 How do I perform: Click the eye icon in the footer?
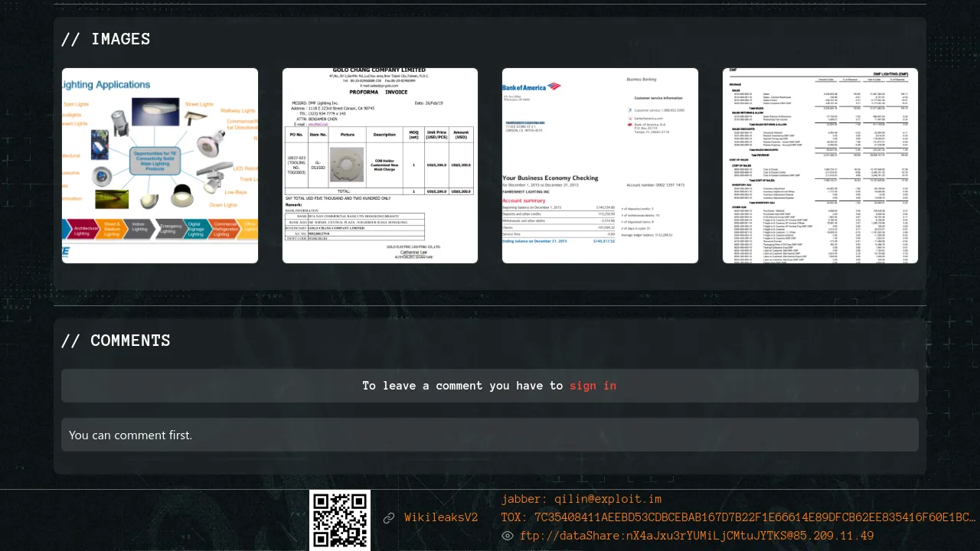click(508, 536)
